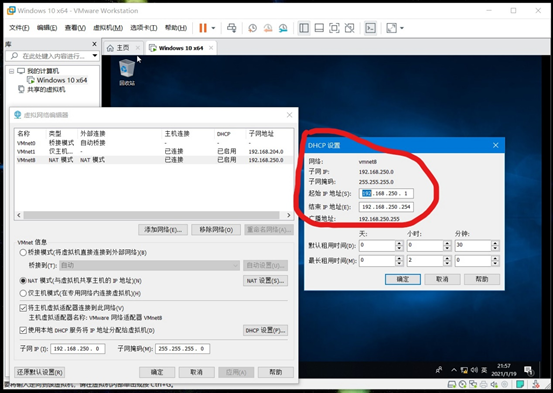
Task: Click the sound card status bar icon
Action: pos(494,384)
